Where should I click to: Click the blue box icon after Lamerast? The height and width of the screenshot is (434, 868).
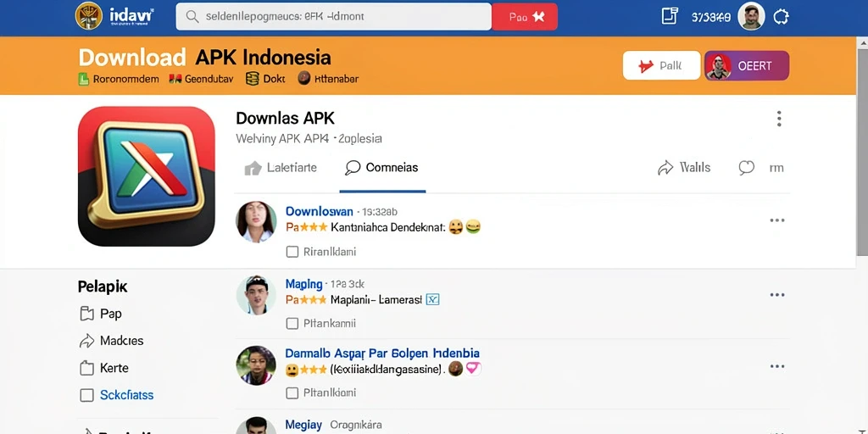click(433, 299)
